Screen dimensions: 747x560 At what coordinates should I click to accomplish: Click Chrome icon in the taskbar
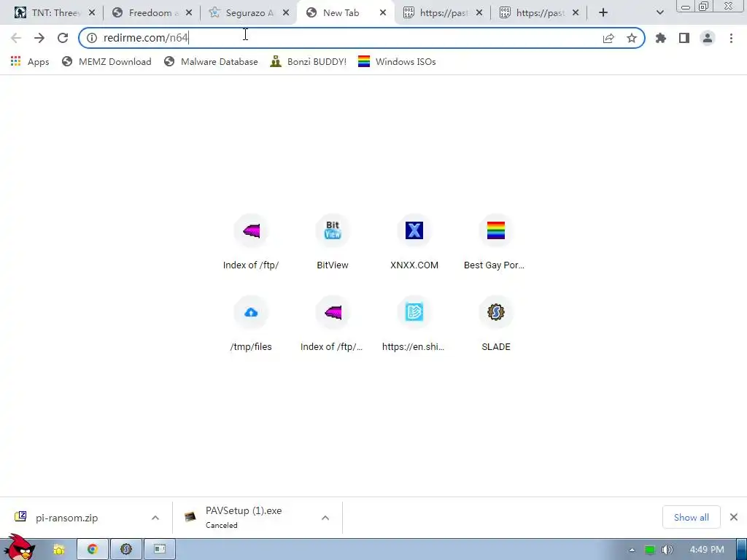tap(93, 550)
